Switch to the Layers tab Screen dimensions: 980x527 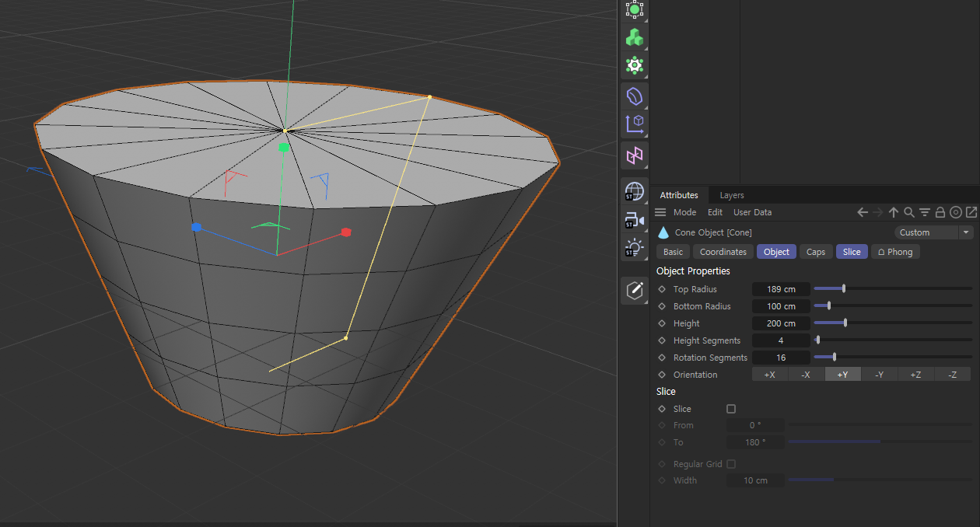(x=732, y=195)
